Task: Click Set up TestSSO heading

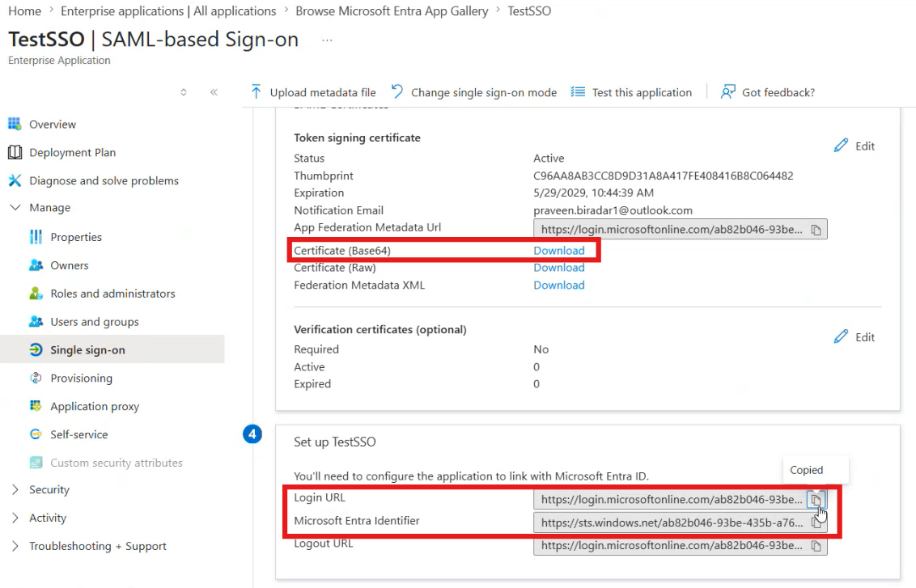Action: pyautogui.click(x=334, y=442)
